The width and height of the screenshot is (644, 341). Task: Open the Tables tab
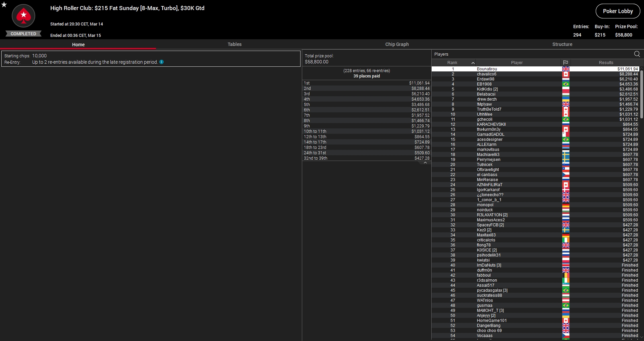(x=234, y=44)
